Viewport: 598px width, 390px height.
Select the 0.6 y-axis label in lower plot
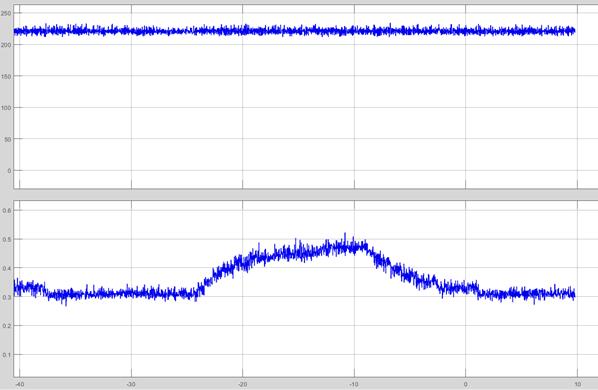click(x=7, y=210)
